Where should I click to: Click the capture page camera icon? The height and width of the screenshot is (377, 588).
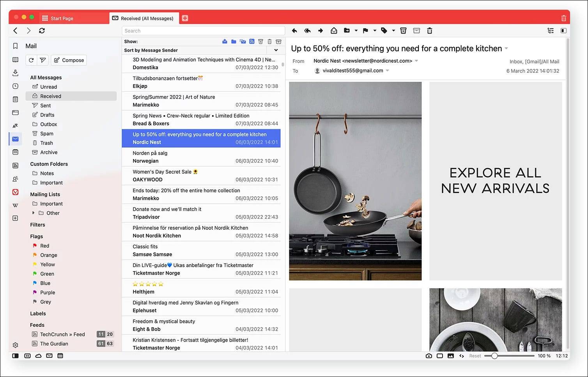click(x=429, y=356)
